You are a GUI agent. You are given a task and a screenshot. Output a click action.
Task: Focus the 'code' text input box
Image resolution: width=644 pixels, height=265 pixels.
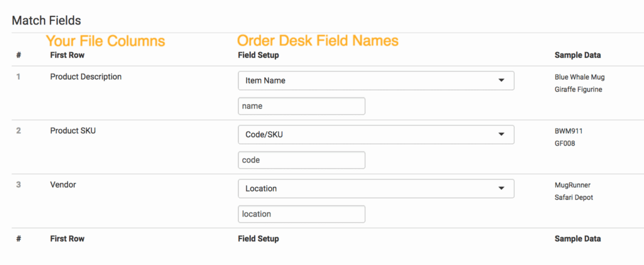[x=301, y=160]
